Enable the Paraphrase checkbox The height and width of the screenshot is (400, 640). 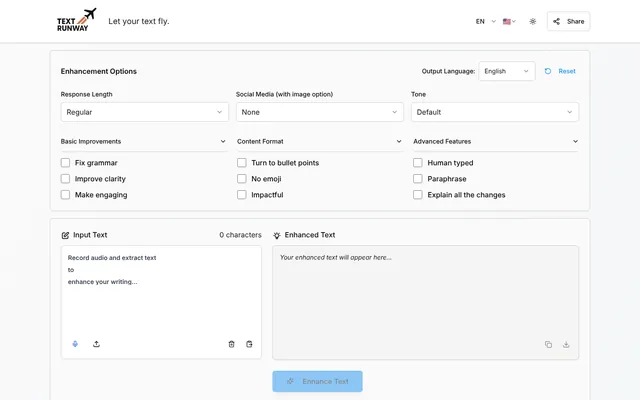point(418,179)
